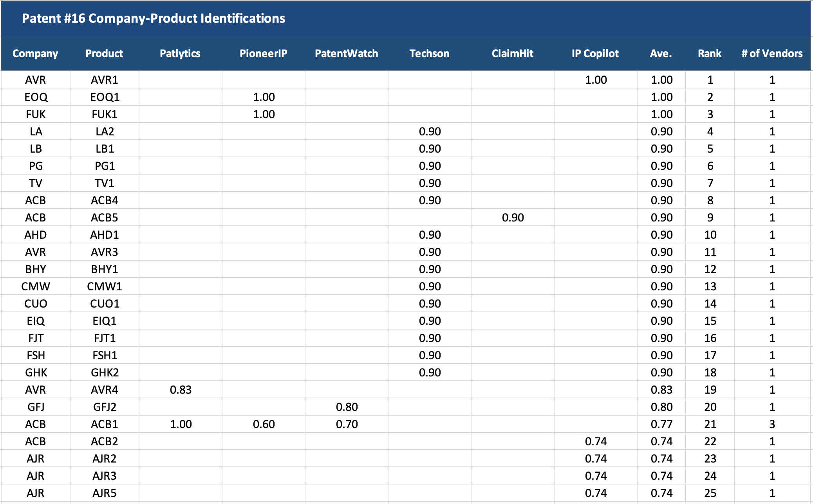Screen dimensions: 813x504
Task: Select the average value 0.77 in ACB1 row
Action: [x=662, y=424]
